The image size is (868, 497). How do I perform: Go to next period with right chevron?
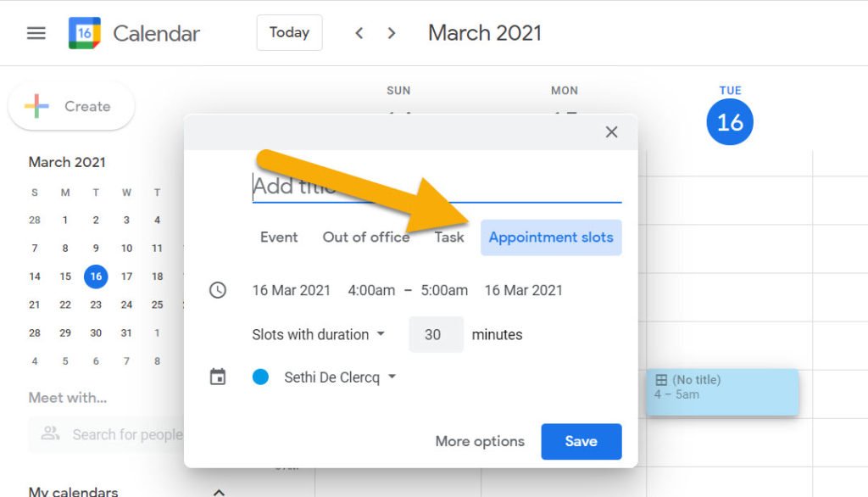click(392, 33)
